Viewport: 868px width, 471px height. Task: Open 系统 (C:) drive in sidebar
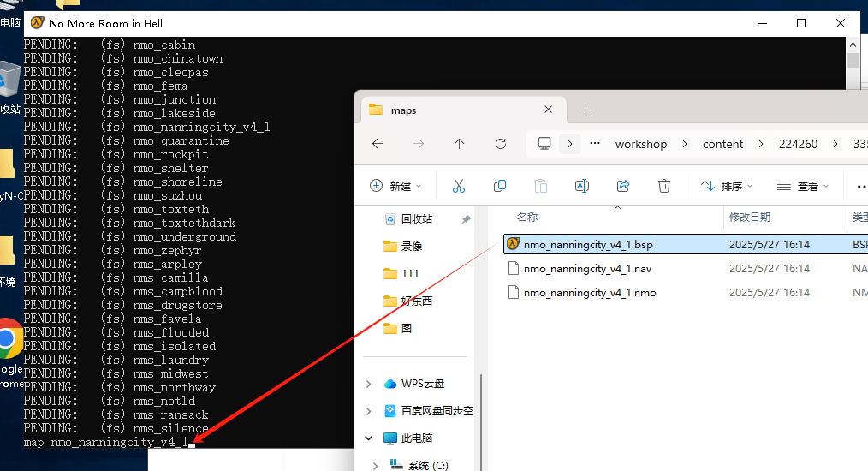click(x=419, y=465)
